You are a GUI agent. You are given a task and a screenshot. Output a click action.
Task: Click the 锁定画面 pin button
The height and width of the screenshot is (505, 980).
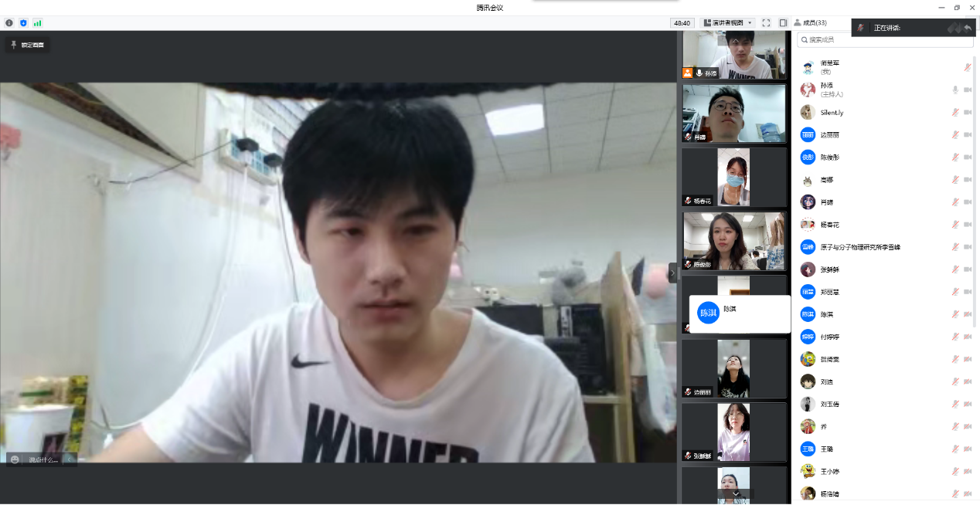coord(27,45)
